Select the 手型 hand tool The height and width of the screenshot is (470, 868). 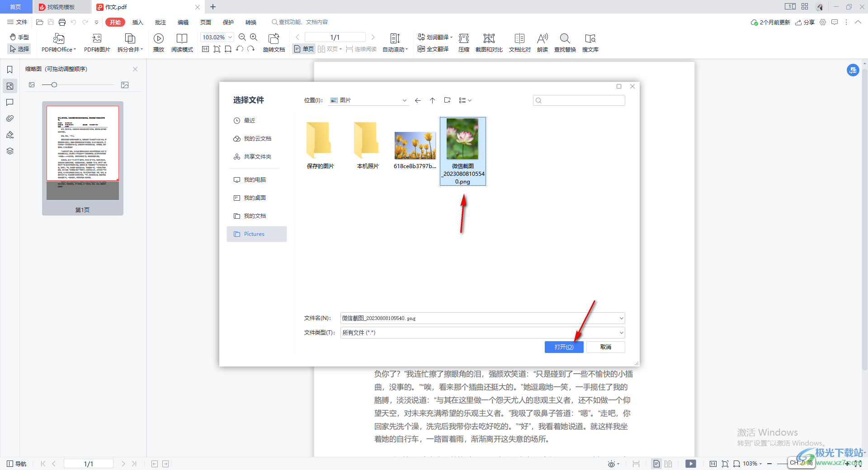click(x=19, y=37)
